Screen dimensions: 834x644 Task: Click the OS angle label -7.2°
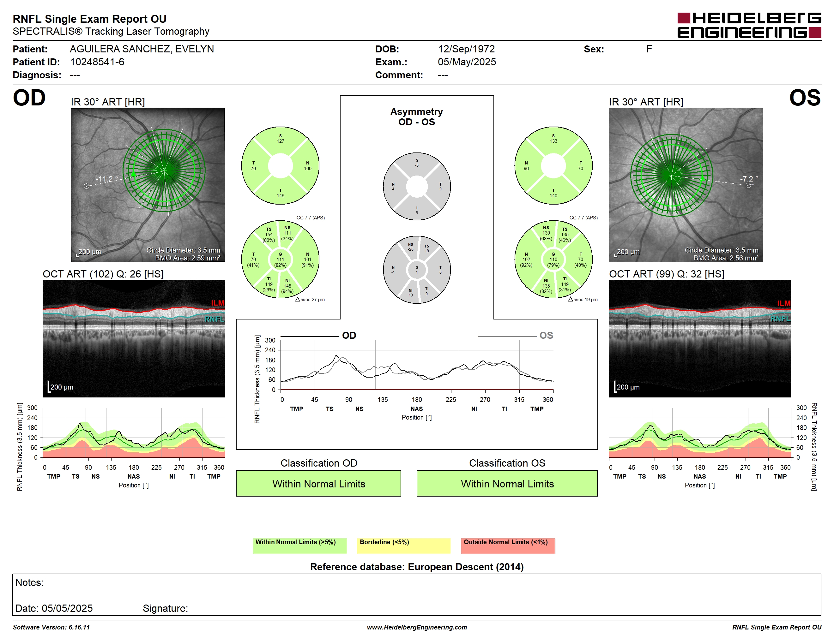click(749, 179)
